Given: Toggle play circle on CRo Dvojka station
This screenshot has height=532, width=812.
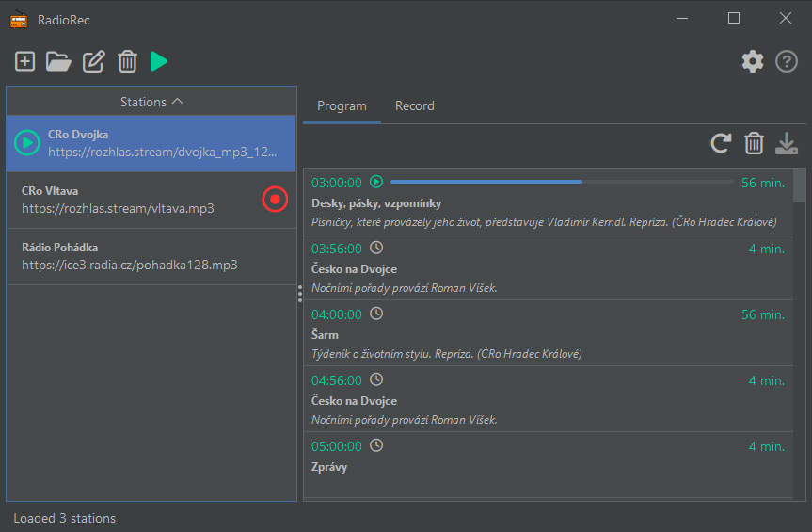Looking at the screenshot, I should pyautogui.click(x=27, y=142).
